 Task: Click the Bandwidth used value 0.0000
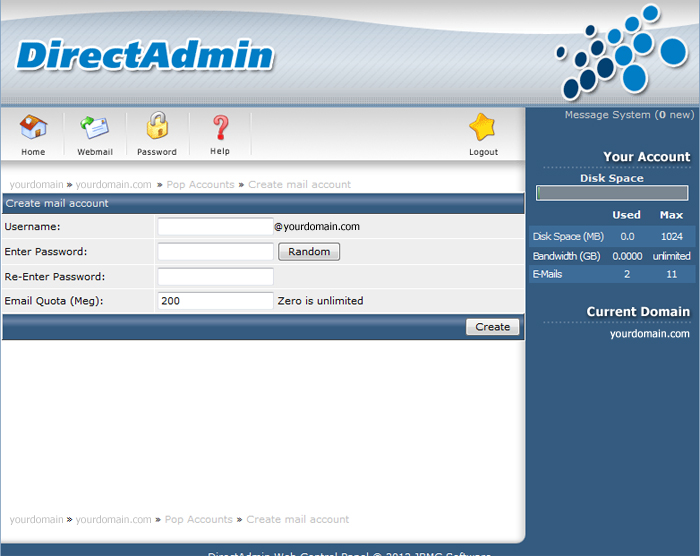click(x=627, y=256)
